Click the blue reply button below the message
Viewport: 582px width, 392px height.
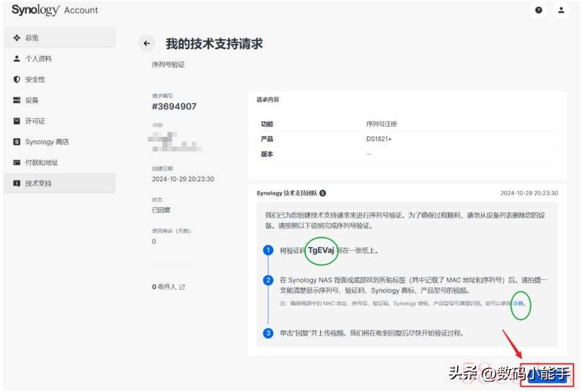[x=547, y=375]
